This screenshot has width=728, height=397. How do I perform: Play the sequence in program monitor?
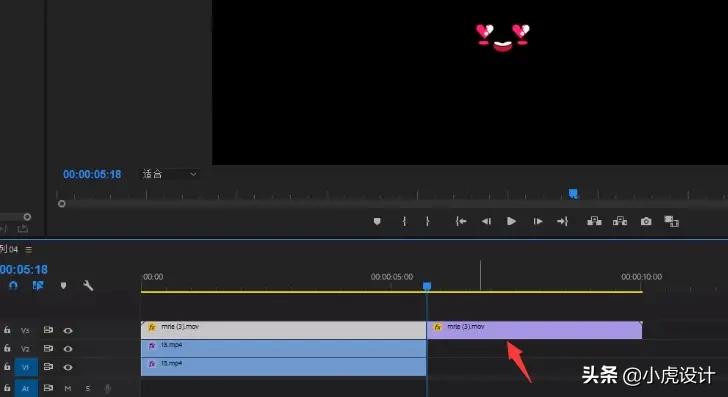click(511, 221)
